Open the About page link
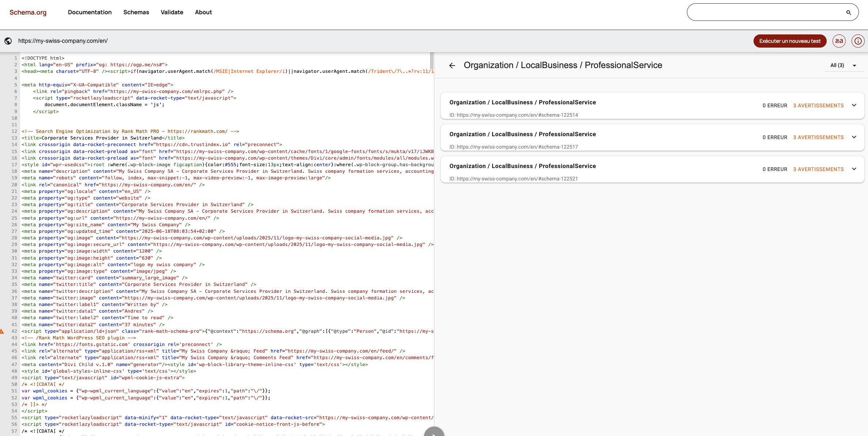Image resolution: width=868 pixels, height=436 pixels. 203,12
